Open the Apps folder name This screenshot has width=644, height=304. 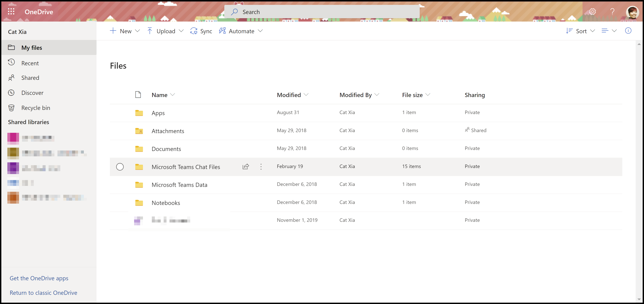pyautogui.click(x=158, y=113)
